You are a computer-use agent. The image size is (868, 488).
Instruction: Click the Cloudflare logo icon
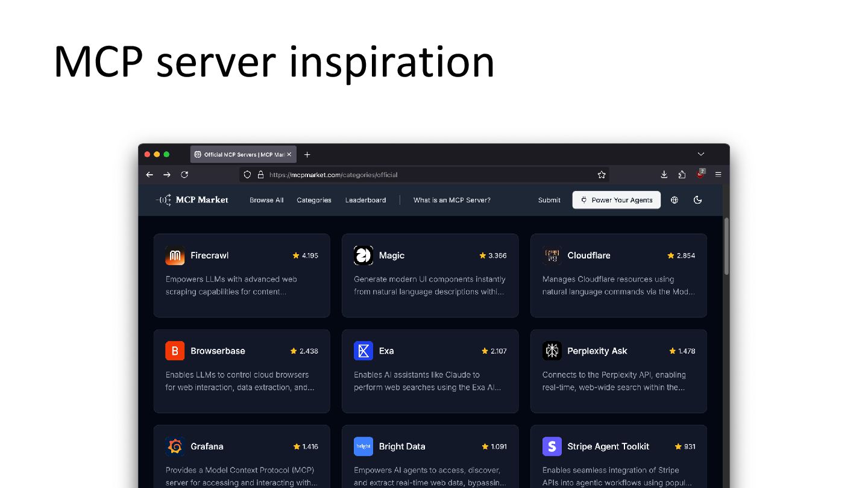(552, 255)
